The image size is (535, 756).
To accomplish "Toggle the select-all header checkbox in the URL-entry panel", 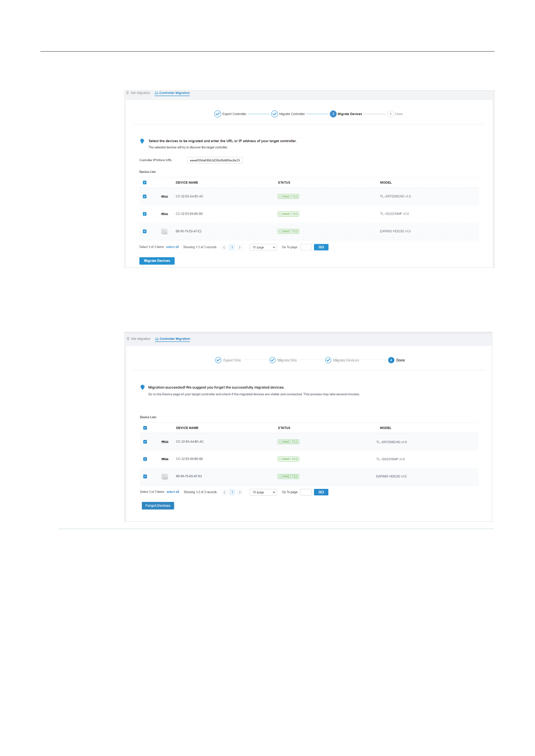I will pos(145,183).
